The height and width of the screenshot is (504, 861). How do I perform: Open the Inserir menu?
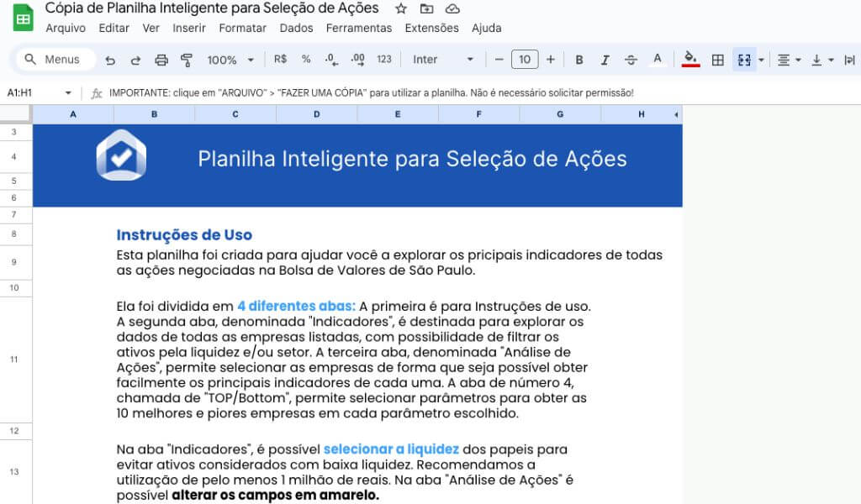pos(189,28)
